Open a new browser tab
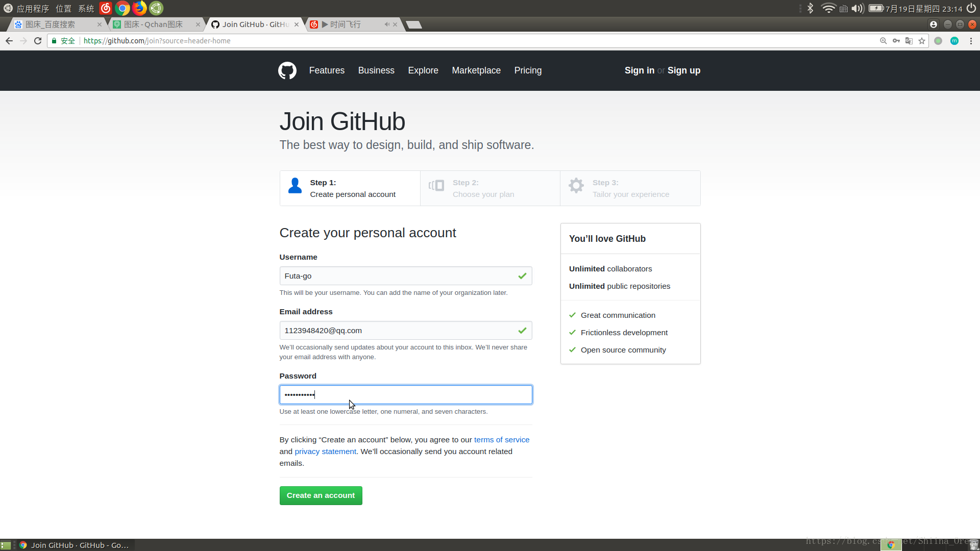The height and width of the screenshot is (551, 980). [x=414, y=24]
